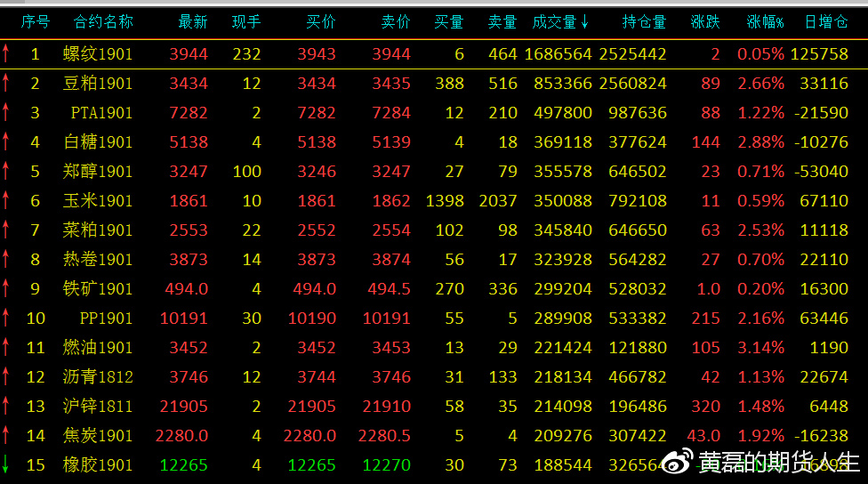Click ask price 3874 for 热卷1901
The width and height of the screenshot is (868, 484).
pyautogui.click(x=391, y=260)
